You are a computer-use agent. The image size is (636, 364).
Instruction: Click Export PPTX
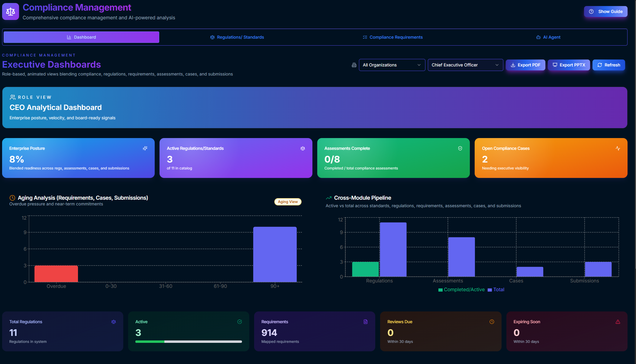coord(569,65)
